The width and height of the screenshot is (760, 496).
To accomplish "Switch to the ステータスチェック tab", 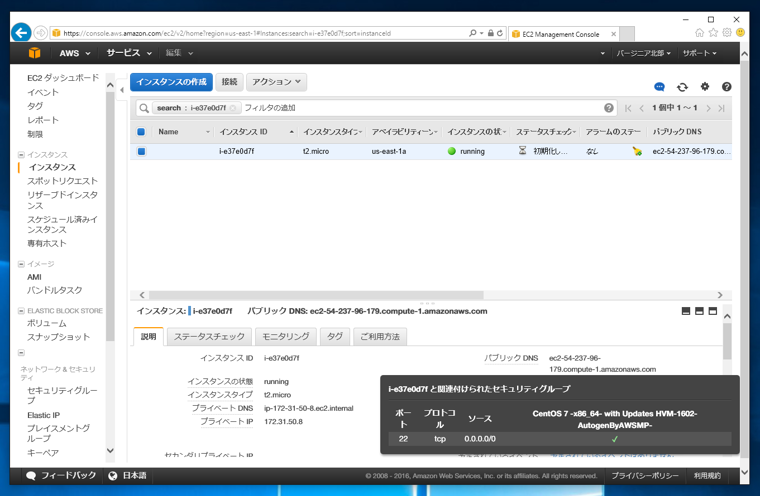I will click(x=209, y=336).
